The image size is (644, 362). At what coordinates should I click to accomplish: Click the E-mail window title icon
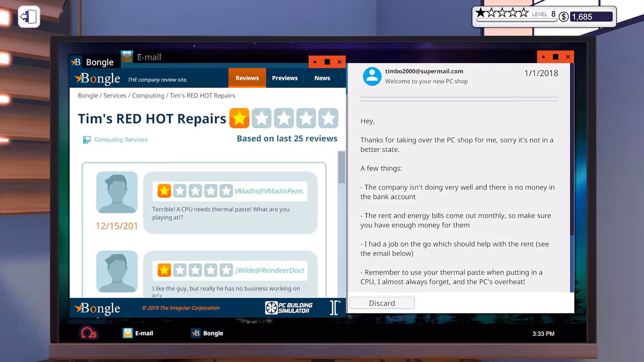(127, 57)
